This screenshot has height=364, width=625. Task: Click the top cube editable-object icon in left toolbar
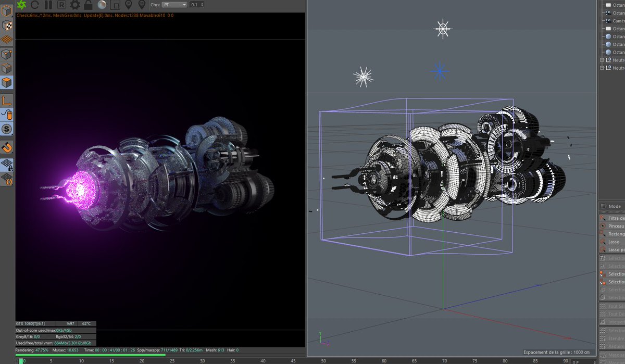tap(7, 11)
